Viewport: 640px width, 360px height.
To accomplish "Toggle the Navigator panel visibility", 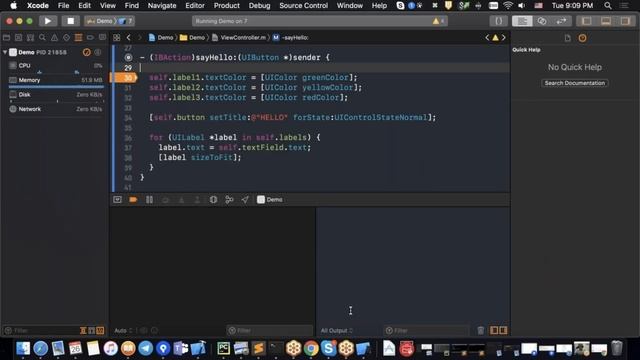I will pyautogui.click(x=587, y=21).
